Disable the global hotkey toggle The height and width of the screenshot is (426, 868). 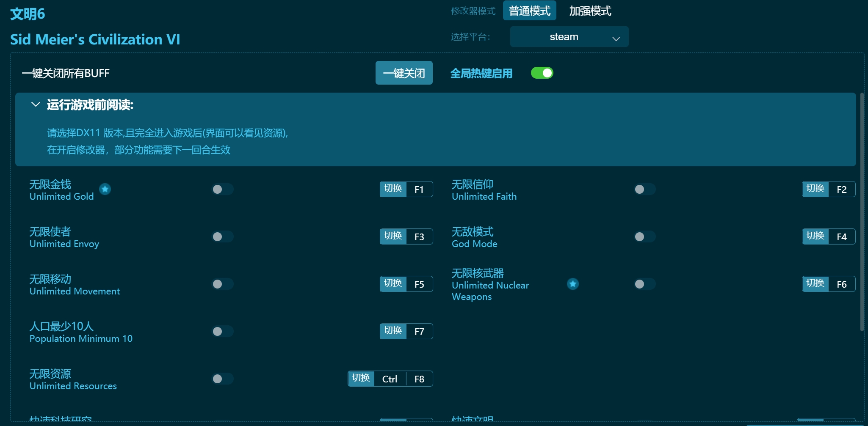click(x=542, y=73)
